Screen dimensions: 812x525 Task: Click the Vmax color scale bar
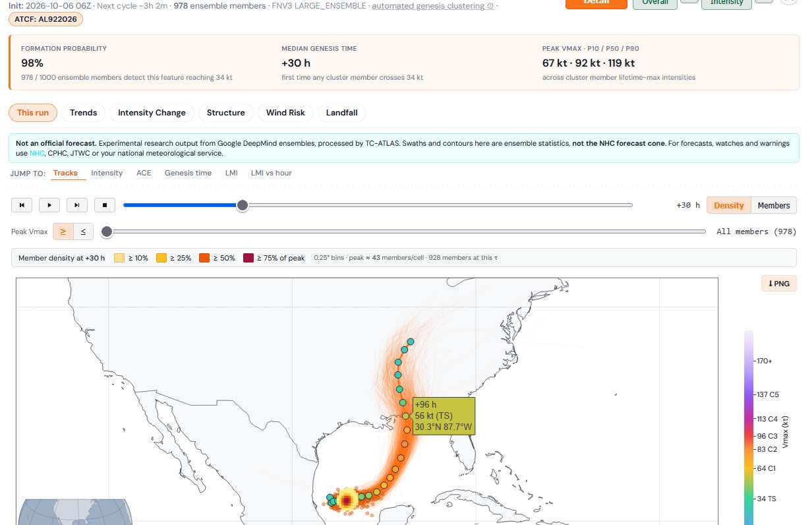point(749,427)
